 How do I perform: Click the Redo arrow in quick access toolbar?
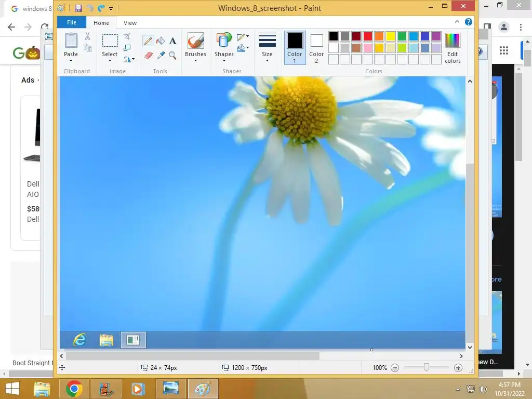tap(101, 8)
